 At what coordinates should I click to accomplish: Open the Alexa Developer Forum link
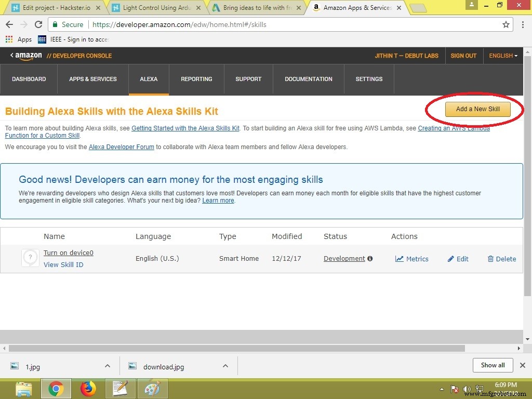(x=122, y=147)
